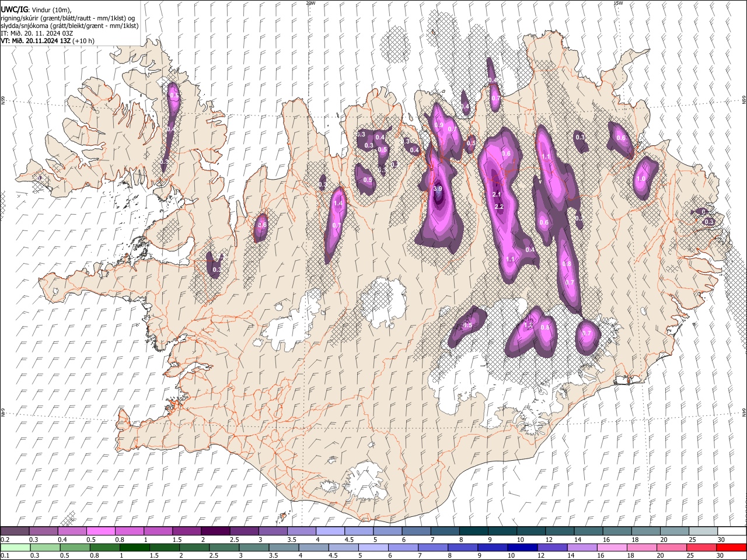Image resolution: width=747 pixels, height=560 pixels.
Task: Click lower scale deep blue swatch between 10 and 12
Action: (x=522, y=547)
